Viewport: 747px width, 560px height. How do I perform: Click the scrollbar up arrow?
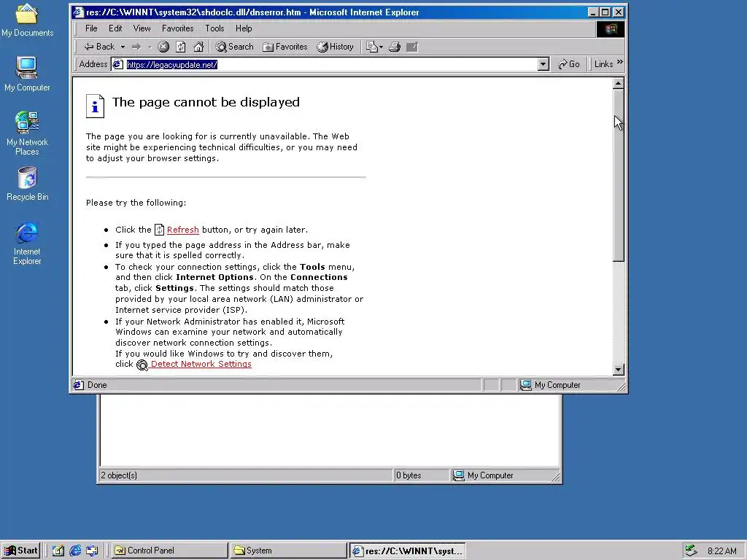(618, 84)
